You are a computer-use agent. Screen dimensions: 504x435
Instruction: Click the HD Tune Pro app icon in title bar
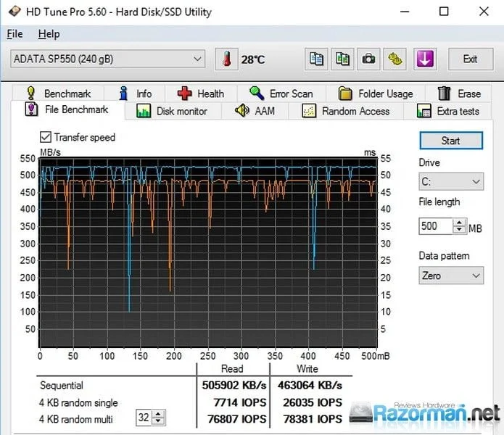pyautogui.click(x=15, y=12)
